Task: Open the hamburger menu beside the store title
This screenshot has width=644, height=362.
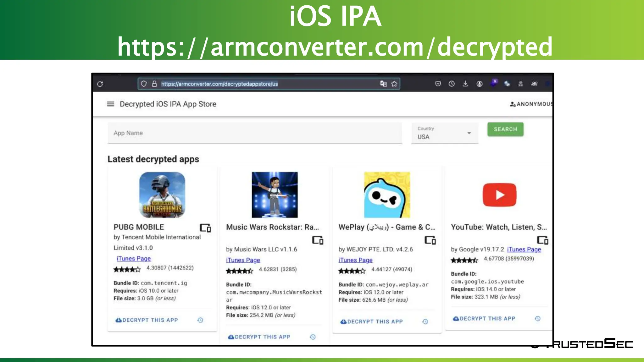Action: pos(111,104)
